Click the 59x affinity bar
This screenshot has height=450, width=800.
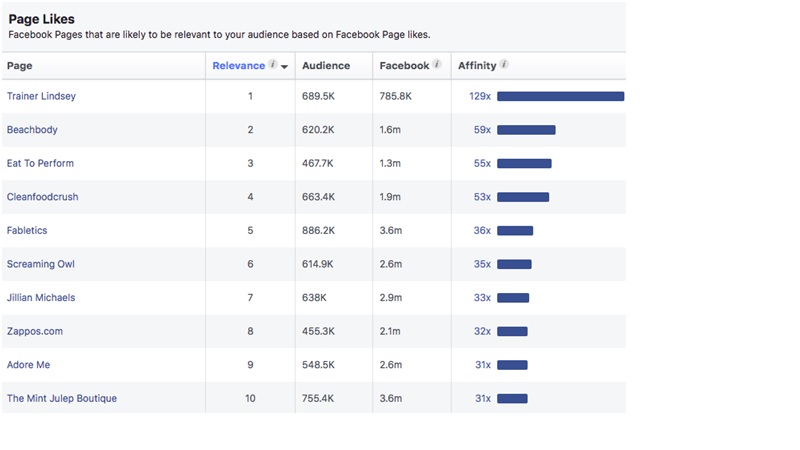pos(527,130)
